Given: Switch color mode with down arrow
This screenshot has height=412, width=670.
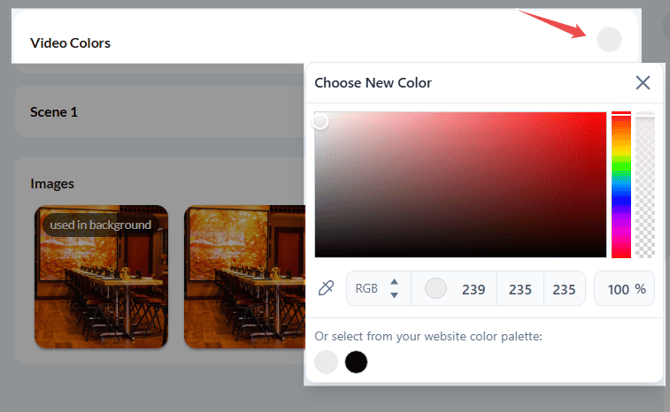Looking at the screenshot, I should tap(394, 295).
